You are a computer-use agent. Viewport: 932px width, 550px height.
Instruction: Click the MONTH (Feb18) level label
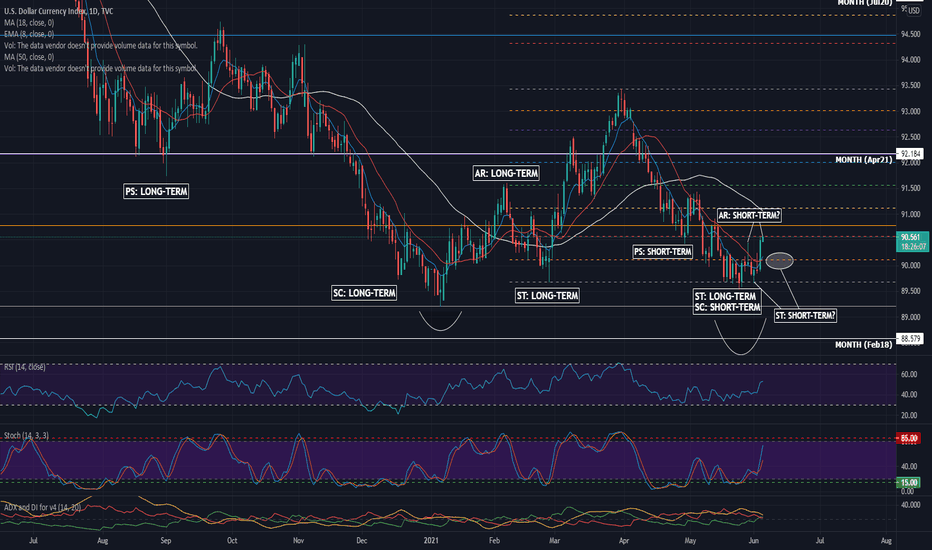864,345
